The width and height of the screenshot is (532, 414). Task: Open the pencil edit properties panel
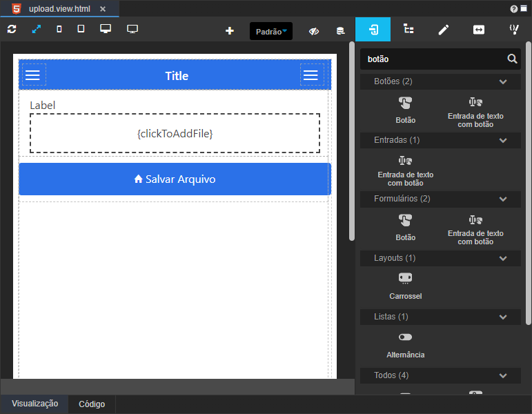[444, 30]
